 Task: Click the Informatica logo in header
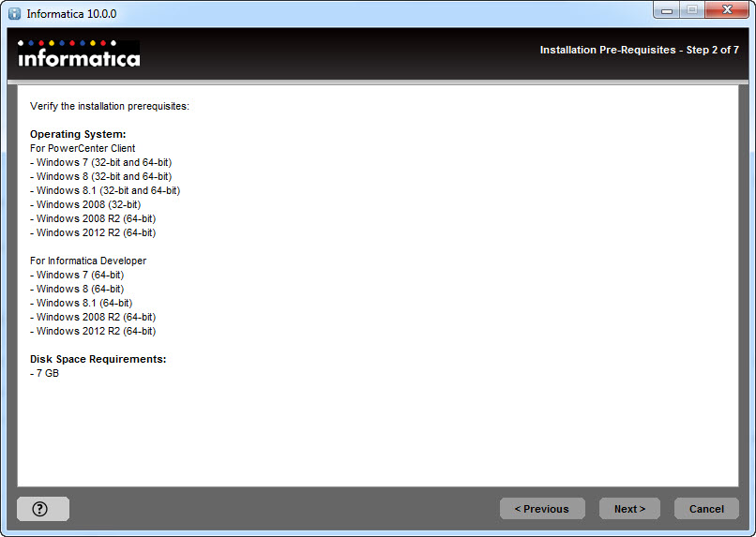tap(79, 53)
